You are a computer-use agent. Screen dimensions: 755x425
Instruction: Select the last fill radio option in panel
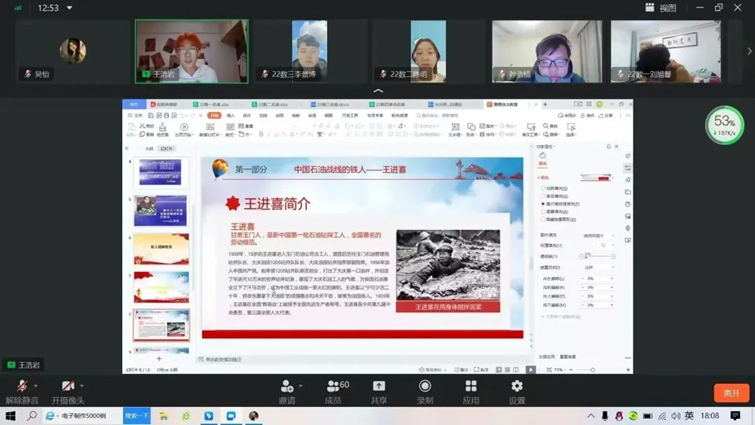[543, 220]
